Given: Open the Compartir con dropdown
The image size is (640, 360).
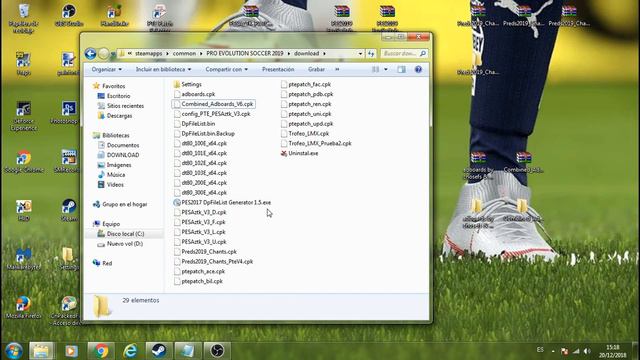Looking at the screenshot, I should 227,69.
